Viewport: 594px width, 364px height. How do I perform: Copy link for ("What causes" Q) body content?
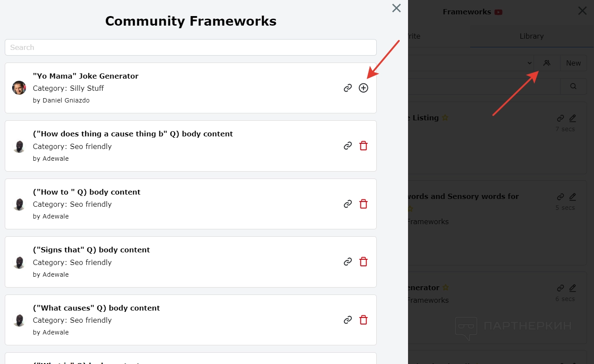tap(348, 320)
